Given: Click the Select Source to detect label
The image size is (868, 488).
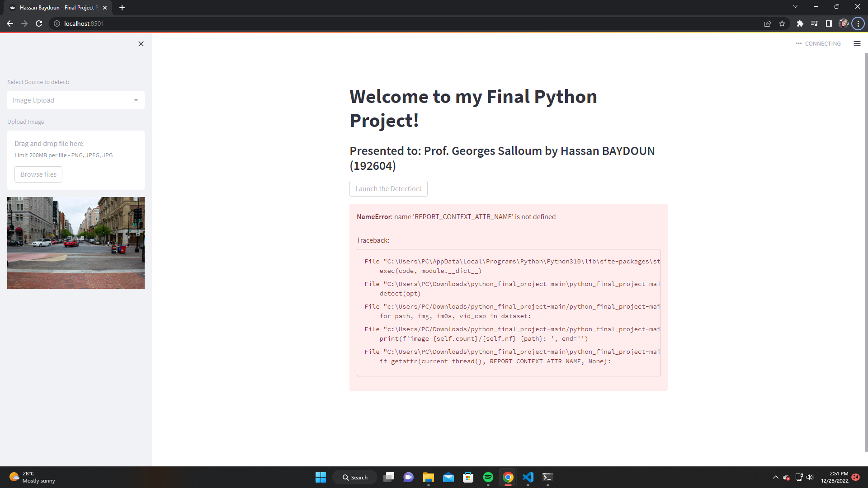Looking at the screenshot, I should (38, 82).
